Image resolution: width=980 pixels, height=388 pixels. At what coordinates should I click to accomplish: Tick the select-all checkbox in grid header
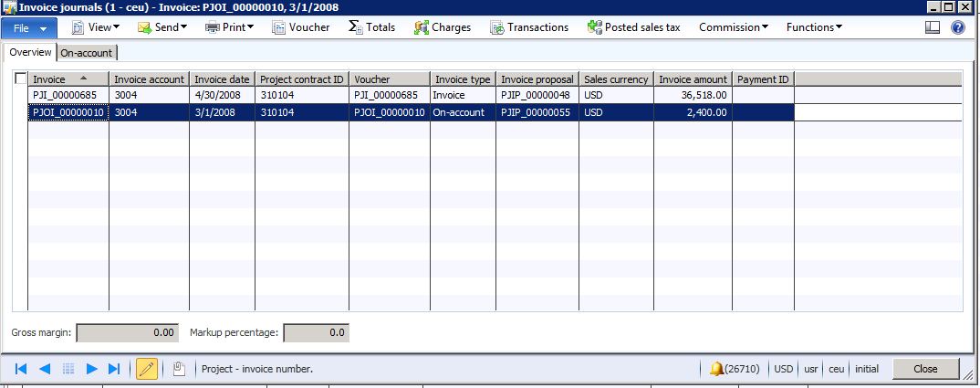pos(21,79)
